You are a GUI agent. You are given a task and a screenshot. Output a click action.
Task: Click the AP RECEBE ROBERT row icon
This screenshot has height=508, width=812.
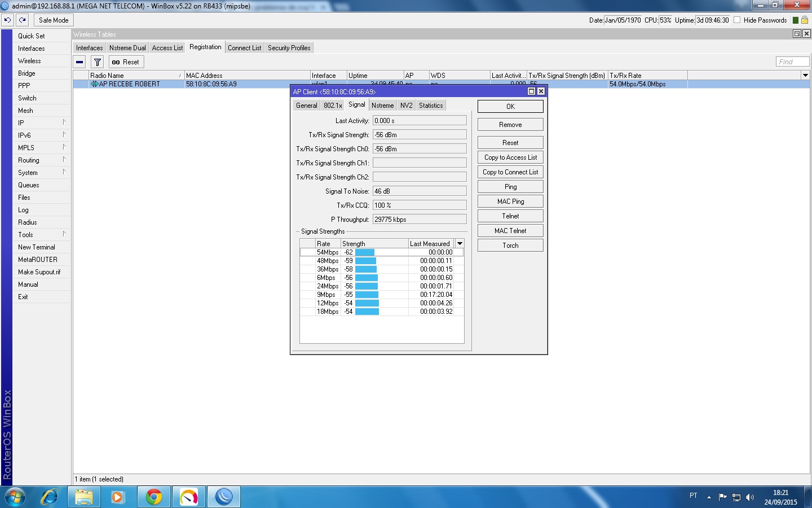pos(94,84)
